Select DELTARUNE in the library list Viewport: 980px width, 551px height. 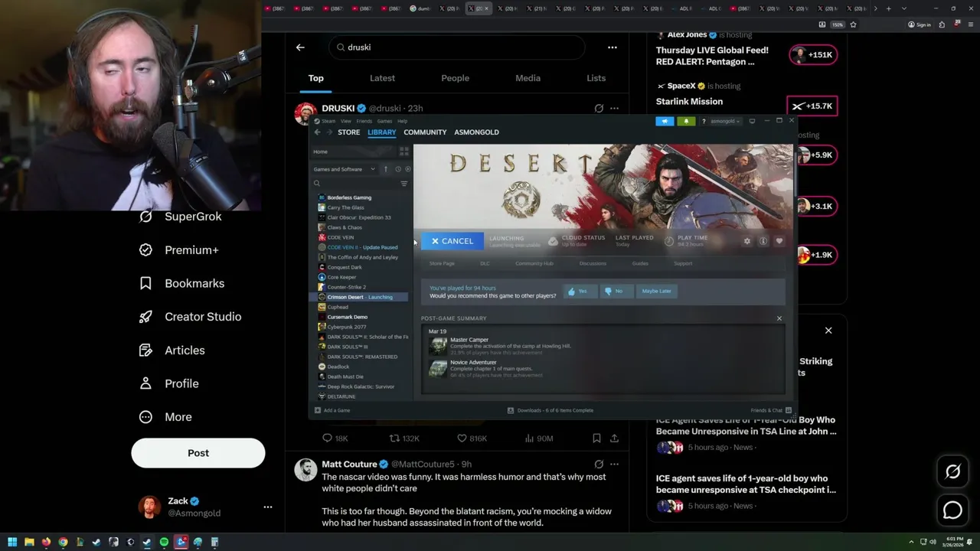tap(341, 396)
